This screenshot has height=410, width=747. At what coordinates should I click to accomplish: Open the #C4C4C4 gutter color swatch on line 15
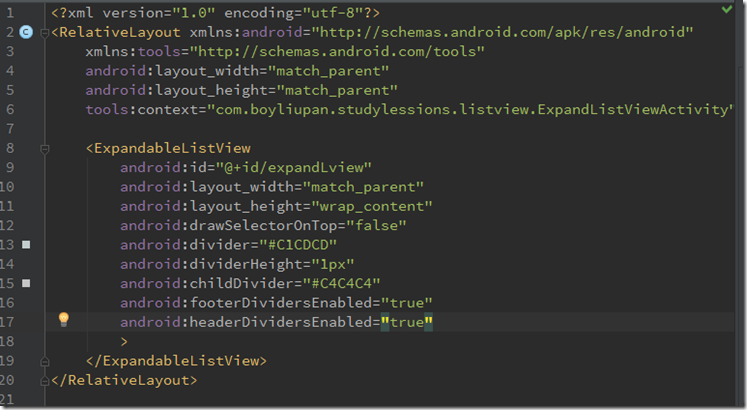click(26, 283)
